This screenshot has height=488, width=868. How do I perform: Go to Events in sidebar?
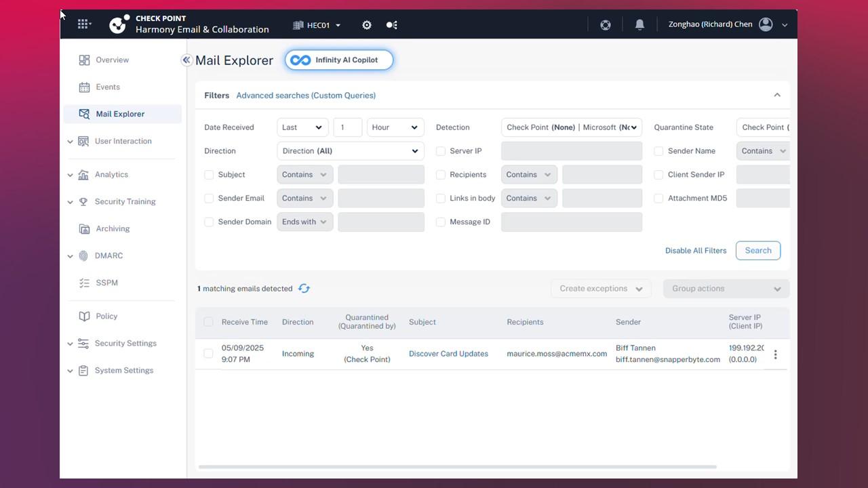click(108, 87)
